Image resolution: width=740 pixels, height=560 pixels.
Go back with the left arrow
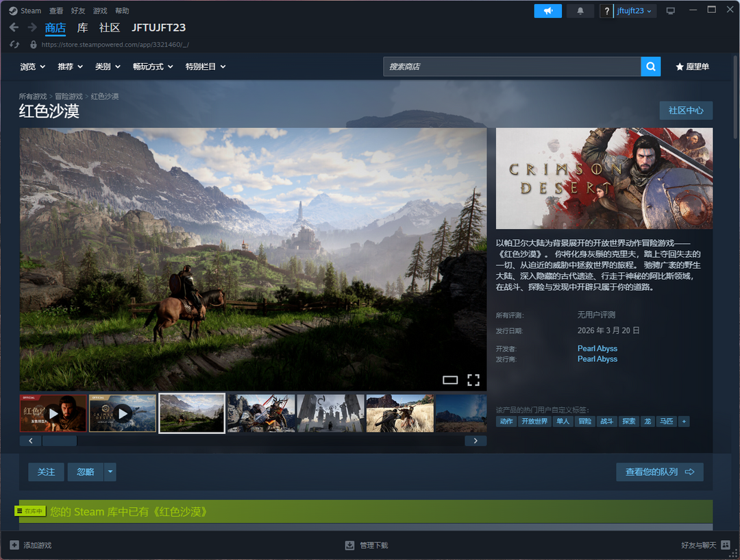point(14,27)
